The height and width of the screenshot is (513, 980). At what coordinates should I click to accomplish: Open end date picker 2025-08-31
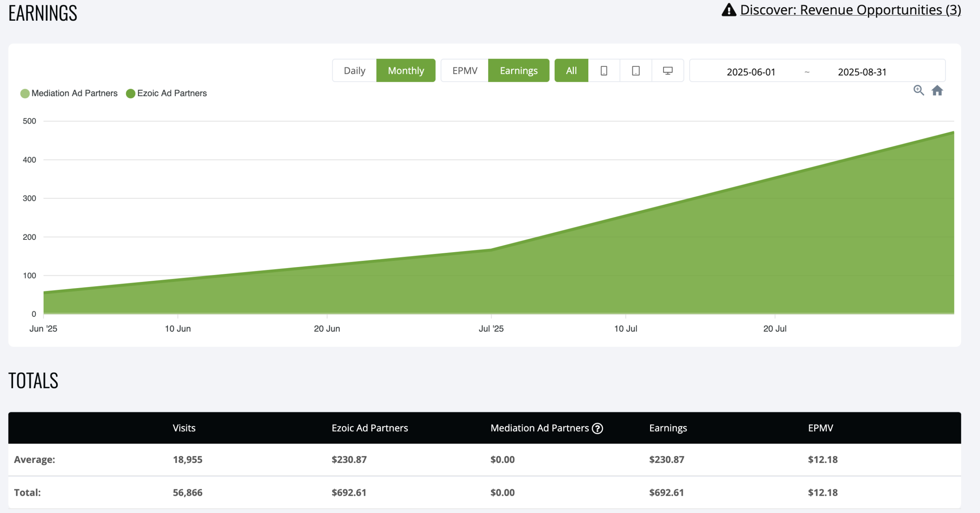point(862,72)
